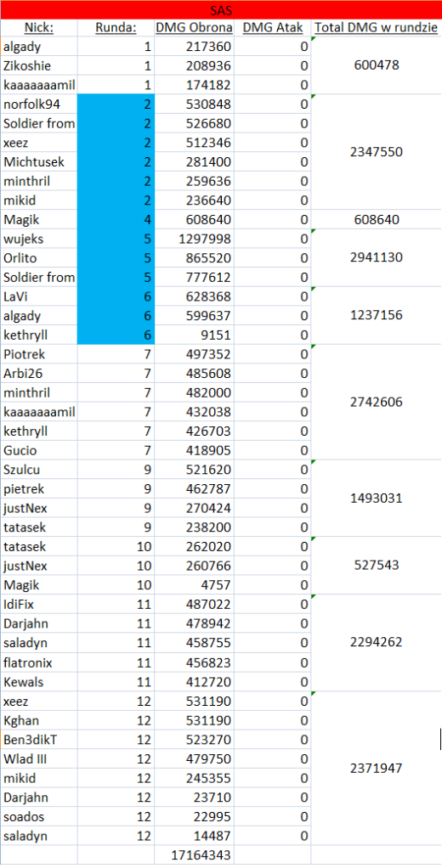Select the Runda: column header
The image size is (442, 868).
tap(116, 28)
